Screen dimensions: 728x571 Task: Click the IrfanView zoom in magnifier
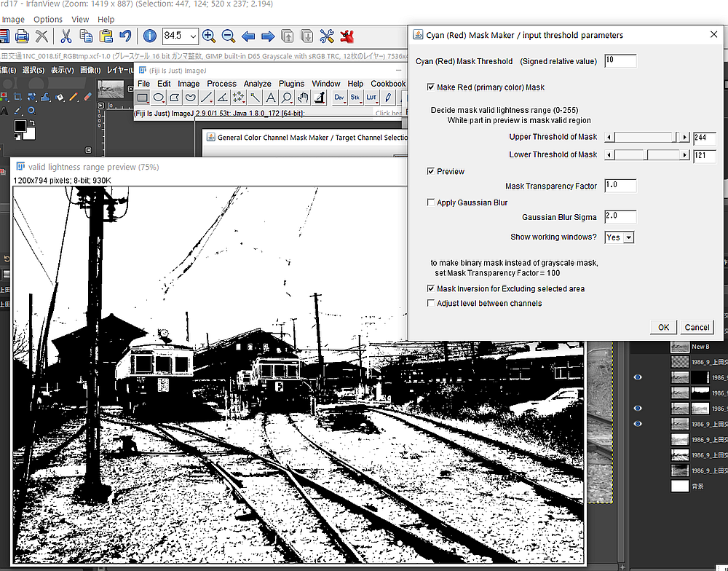[x=209, y=36]
